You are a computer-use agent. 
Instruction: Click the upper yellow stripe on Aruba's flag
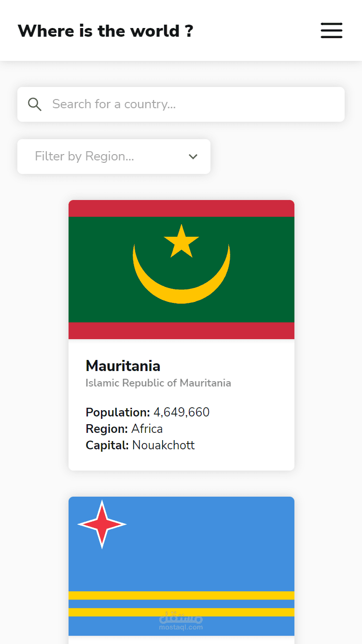181,595
